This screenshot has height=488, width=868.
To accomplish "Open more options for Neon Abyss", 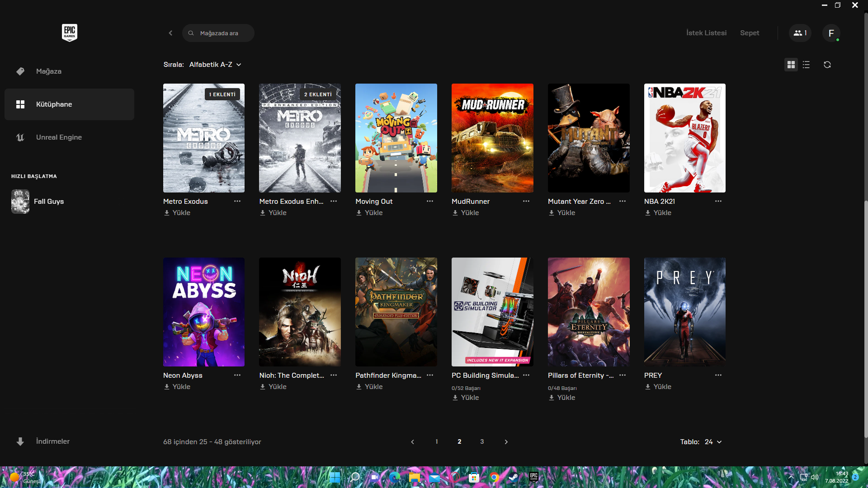I will click(x=237, y=375).
